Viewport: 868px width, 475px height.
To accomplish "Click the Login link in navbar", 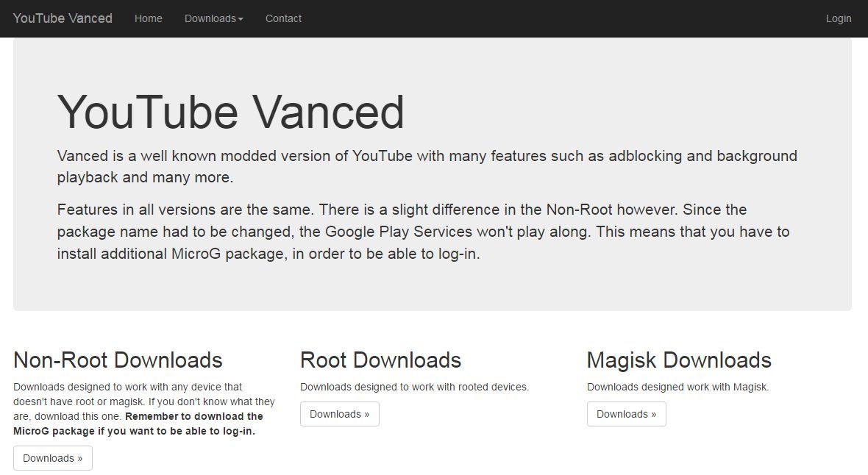I will [x=838, y=18].
